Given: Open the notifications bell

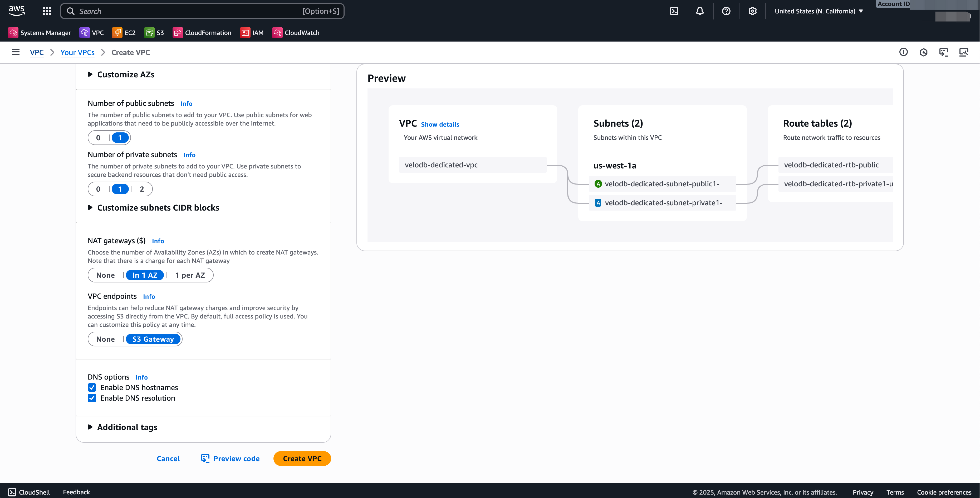Looking at the screenshot, I should [700, 11].
